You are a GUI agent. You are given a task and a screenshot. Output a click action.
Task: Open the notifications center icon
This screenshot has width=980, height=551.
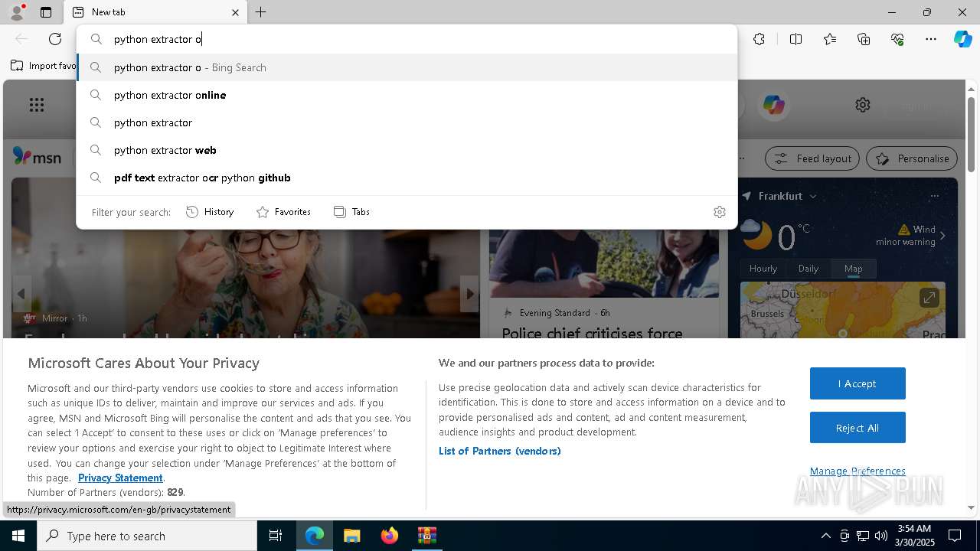(x=955, y=536)
